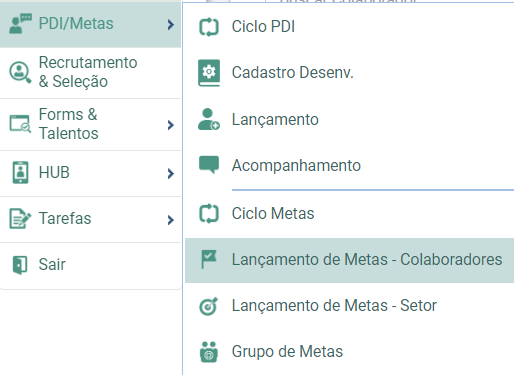Click the Ciclo PDI cycle icon

point(209,27)
